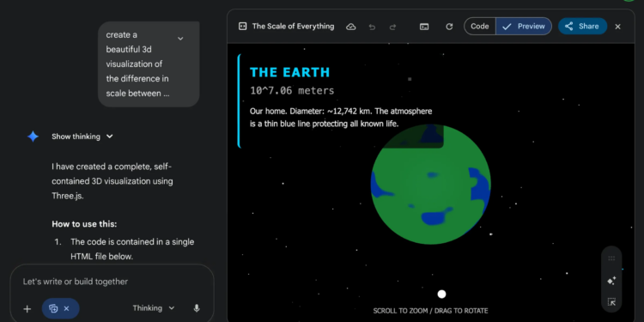Close the canvas panel
The width and height of the screenshot is (644, 322).
point(617,27)
